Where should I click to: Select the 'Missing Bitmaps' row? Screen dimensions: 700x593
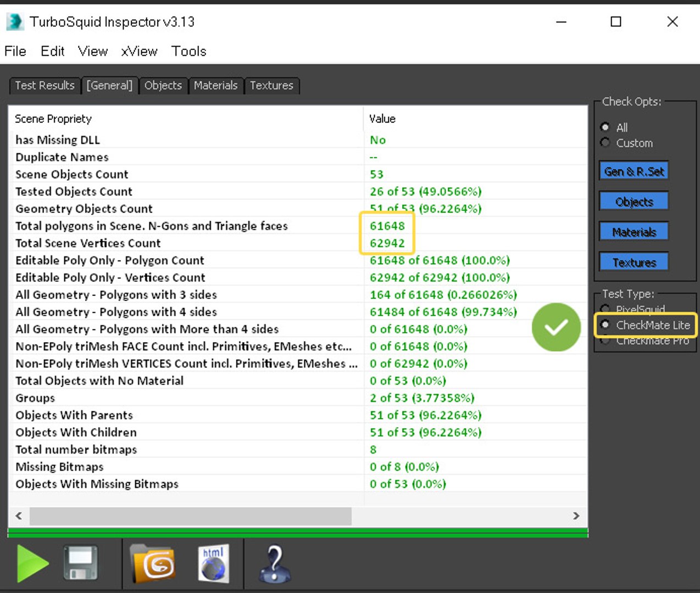coord(298,467)
